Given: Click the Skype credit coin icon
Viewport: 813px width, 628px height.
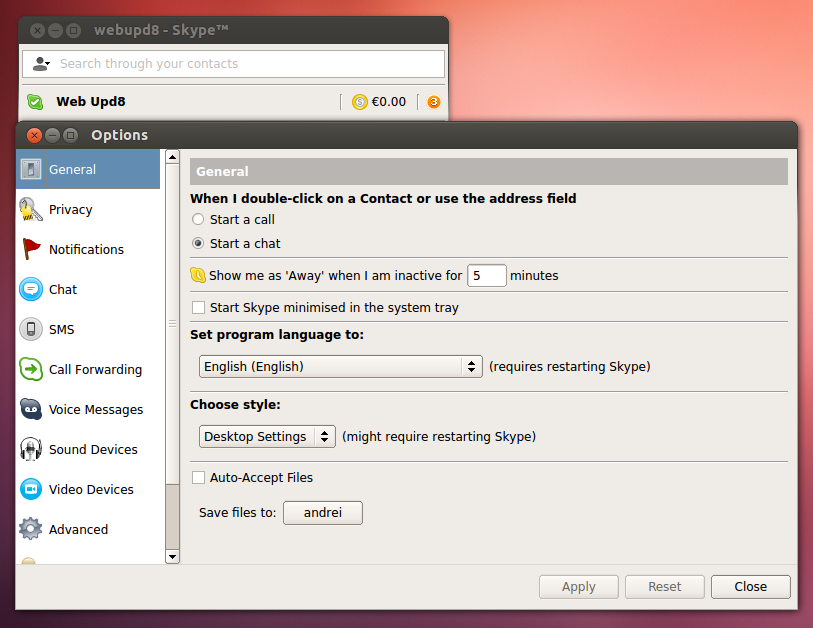Looking at the screenshot, I should point(359,102).
